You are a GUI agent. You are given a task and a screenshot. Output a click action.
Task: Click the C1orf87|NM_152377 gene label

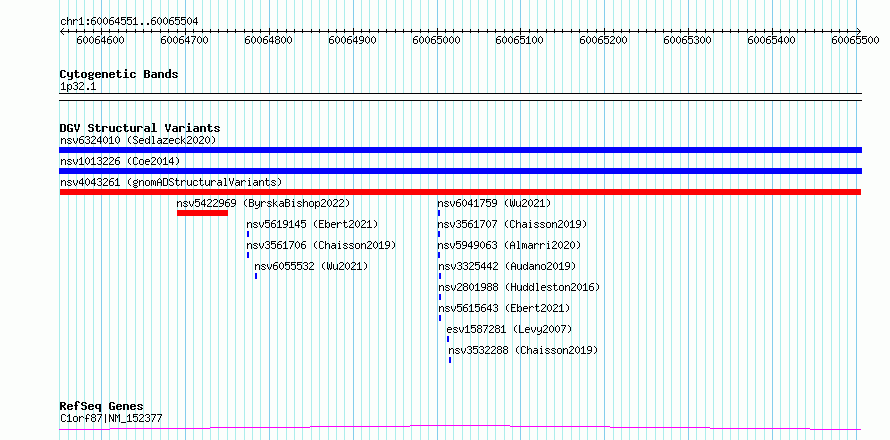tap(111, 418)
